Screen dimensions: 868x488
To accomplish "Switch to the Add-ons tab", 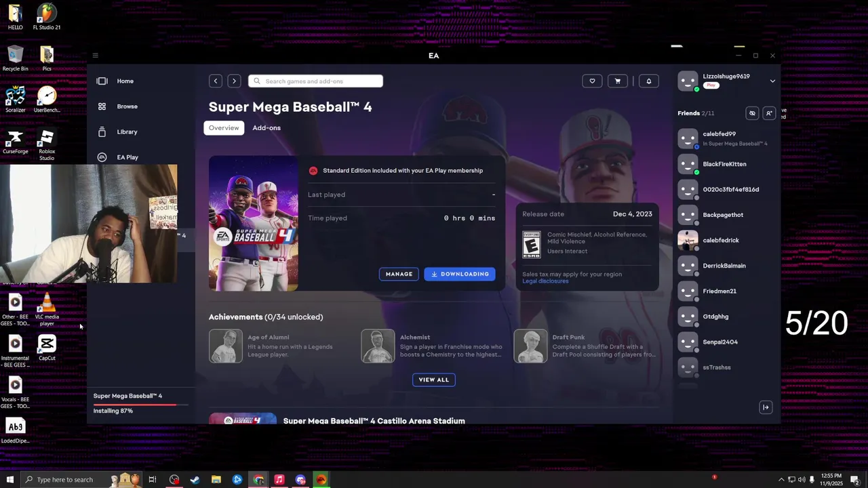I will 267,128.
